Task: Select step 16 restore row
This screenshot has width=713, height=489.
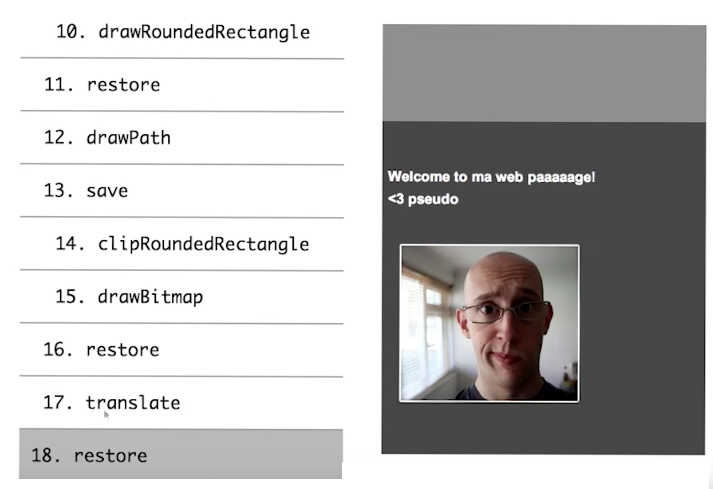Action: click(x=182, y=350)
